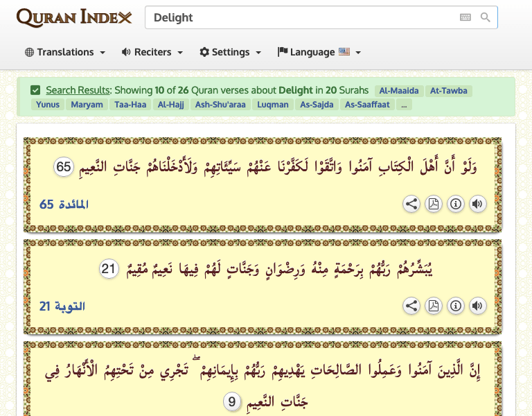Image resolution: width=532 pixels, height=416 pixels.
Task: Click the share icon for Al-Maaida 65
Action: pos(411,204)
